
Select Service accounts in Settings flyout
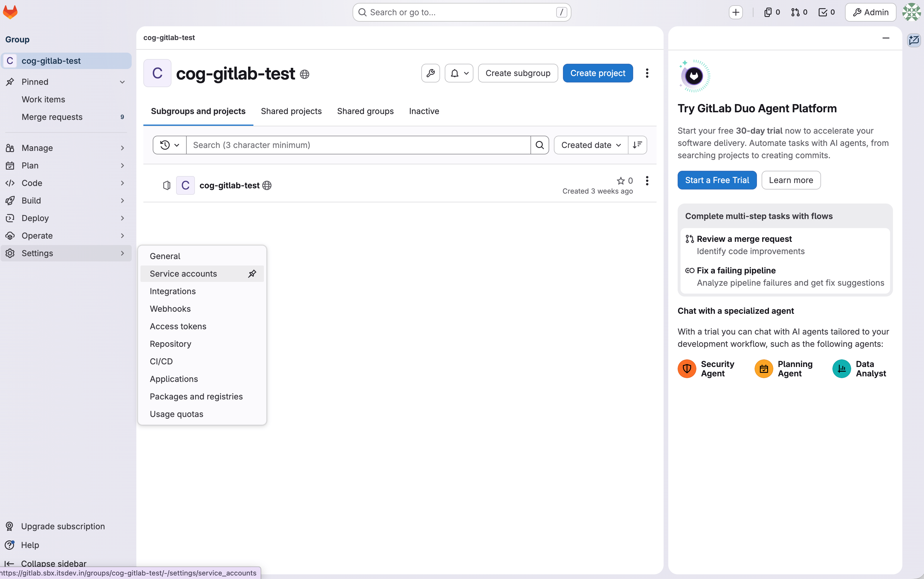tap(202, 274)
